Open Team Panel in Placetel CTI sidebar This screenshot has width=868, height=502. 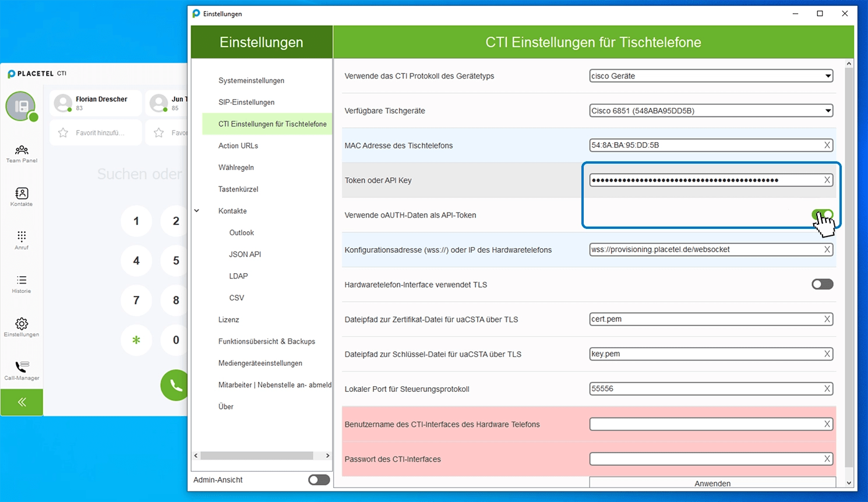22,154
